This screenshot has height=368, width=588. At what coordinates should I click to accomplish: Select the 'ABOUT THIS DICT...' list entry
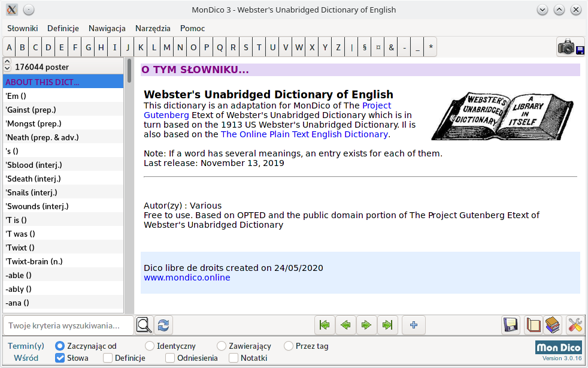(63, 82)
